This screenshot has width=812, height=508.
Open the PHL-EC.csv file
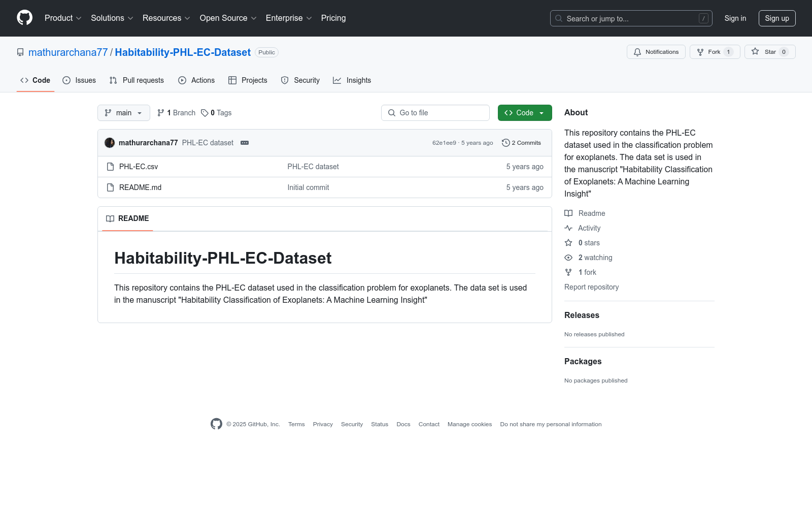pos(139,167)
